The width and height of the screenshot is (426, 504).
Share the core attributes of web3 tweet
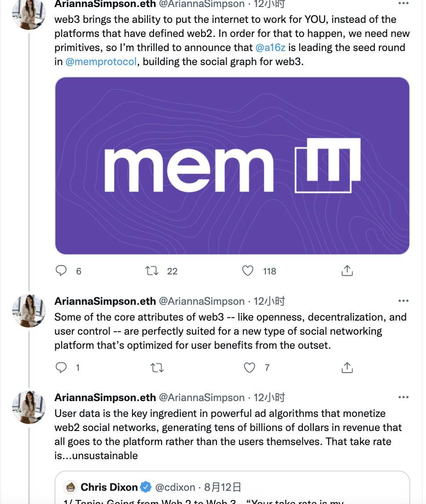(x=347, y=367)
